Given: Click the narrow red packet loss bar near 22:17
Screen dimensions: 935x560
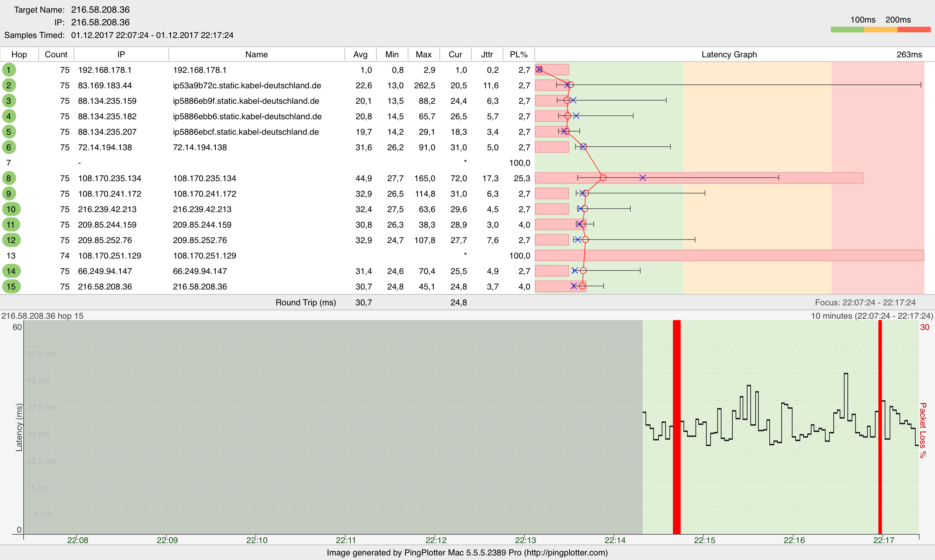Looking at the screenshot, I should tap(880, 427).
